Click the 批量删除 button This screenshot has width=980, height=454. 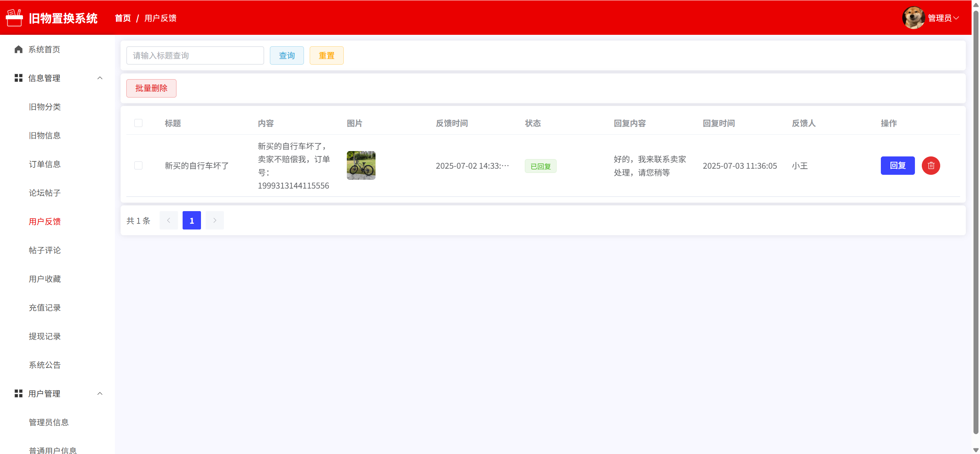151,88
